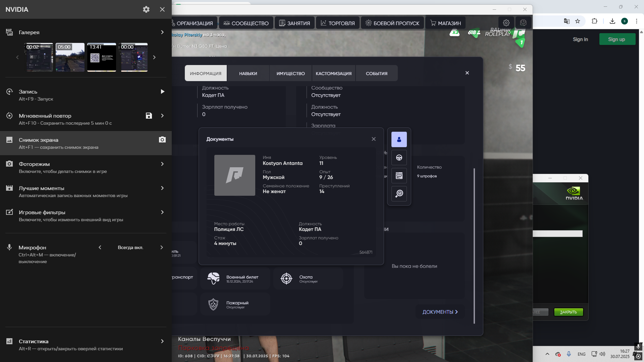Screen dimensions: 644x362
Task: Expand the Статистика section
Action: coord(162,341)
